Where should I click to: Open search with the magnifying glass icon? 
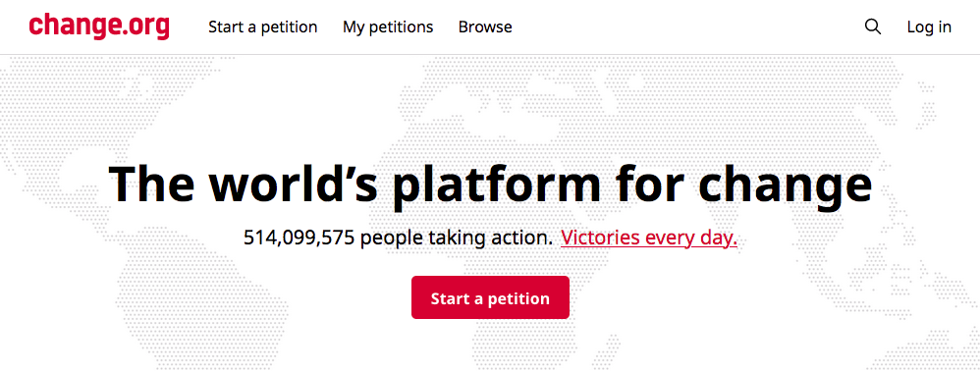coord(873,26)
